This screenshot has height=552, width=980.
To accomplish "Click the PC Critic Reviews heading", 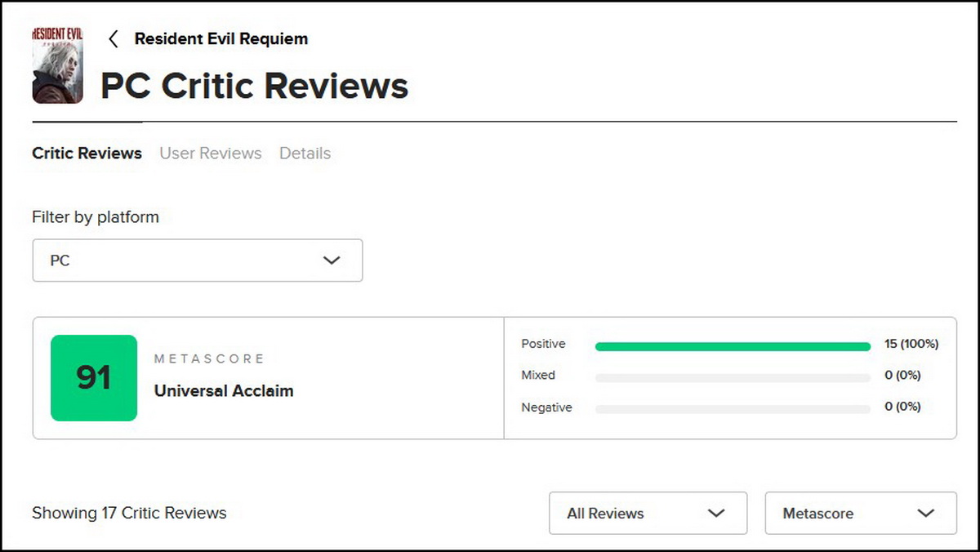I will (x=254, y=85).
